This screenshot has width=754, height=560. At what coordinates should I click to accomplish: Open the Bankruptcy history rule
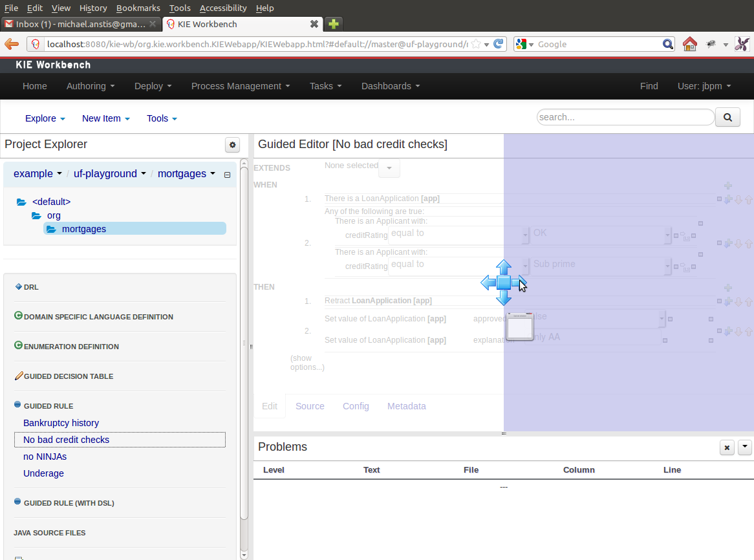[x=61, y=423]
